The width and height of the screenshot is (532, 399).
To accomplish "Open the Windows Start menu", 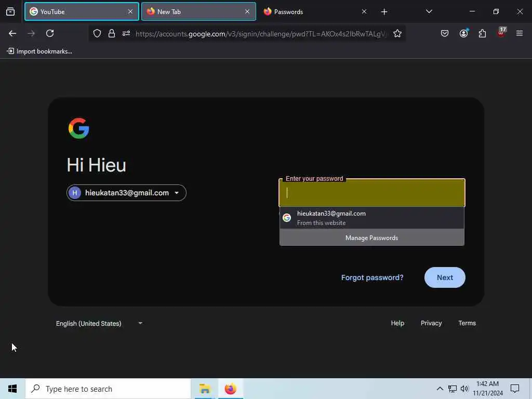I will pyautogui.click(x=12, y=389).
